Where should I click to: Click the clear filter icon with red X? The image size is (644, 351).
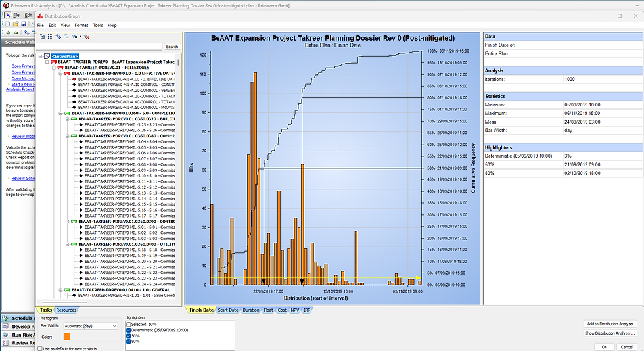coord(86,37)
